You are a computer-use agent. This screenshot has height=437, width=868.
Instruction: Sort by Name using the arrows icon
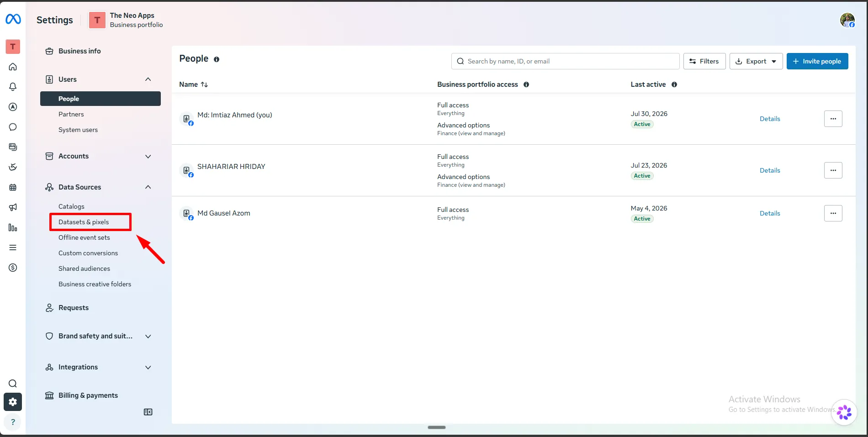coord(204,84)
